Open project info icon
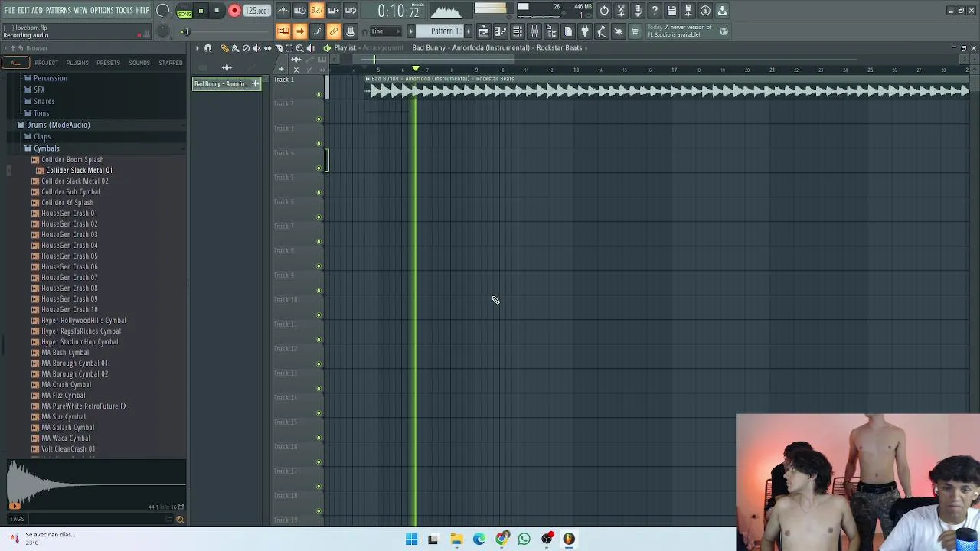This screenshot has height=551, width=980. [x=705, y=11]
